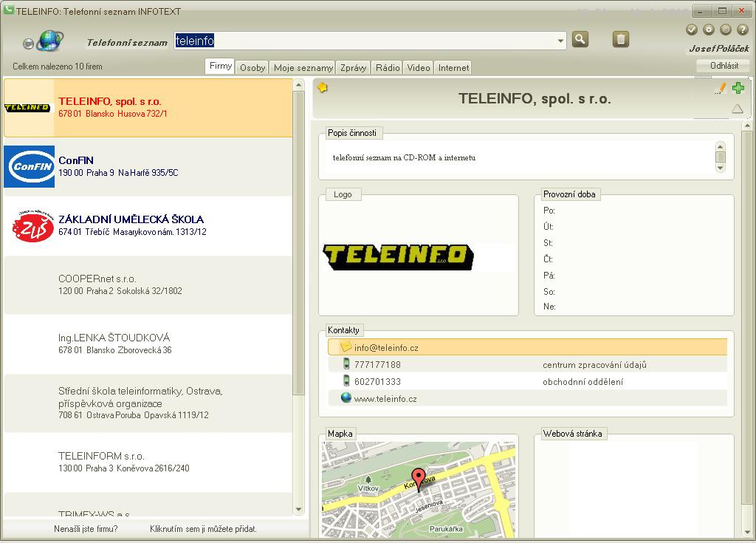
Task: Select the Ing.LENKA ŠTOUDKOVÁ result
Action: click(x=148, y=344)
